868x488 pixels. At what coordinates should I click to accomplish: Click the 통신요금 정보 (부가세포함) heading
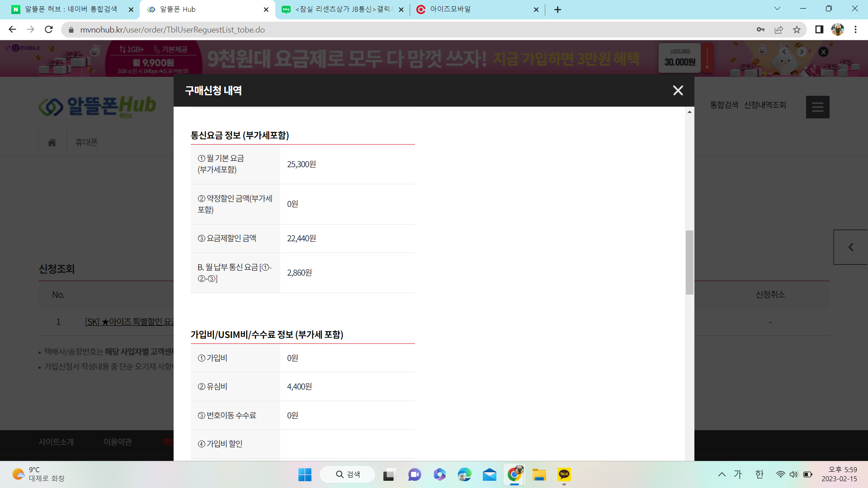240,135
